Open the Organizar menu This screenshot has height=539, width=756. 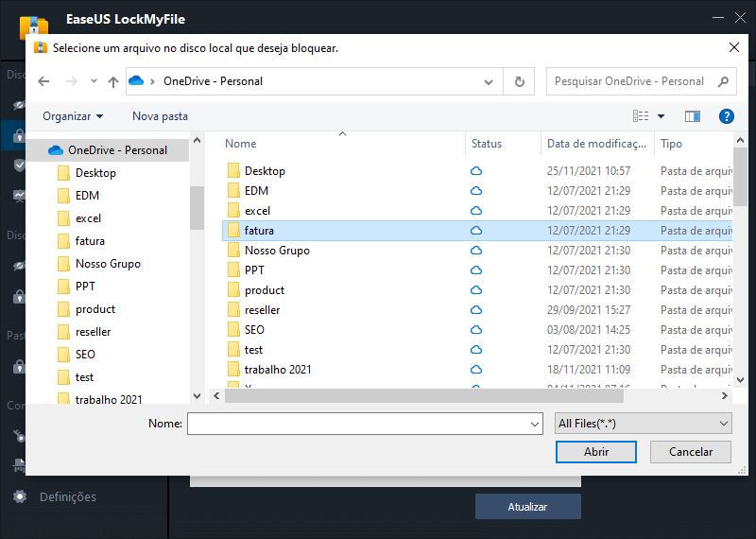tap(73, 116)
